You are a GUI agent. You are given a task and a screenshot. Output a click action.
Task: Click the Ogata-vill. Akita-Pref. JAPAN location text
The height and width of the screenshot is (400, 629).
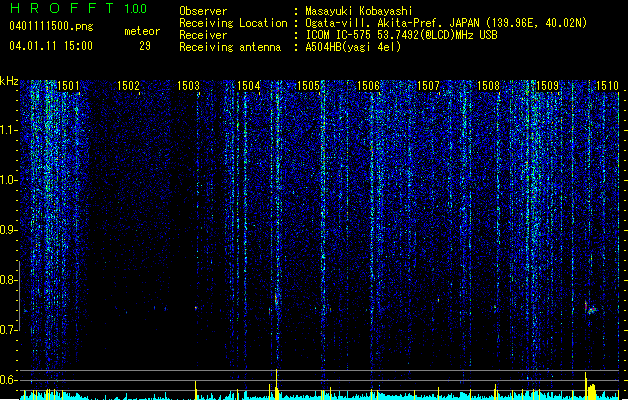coord(446,23)
